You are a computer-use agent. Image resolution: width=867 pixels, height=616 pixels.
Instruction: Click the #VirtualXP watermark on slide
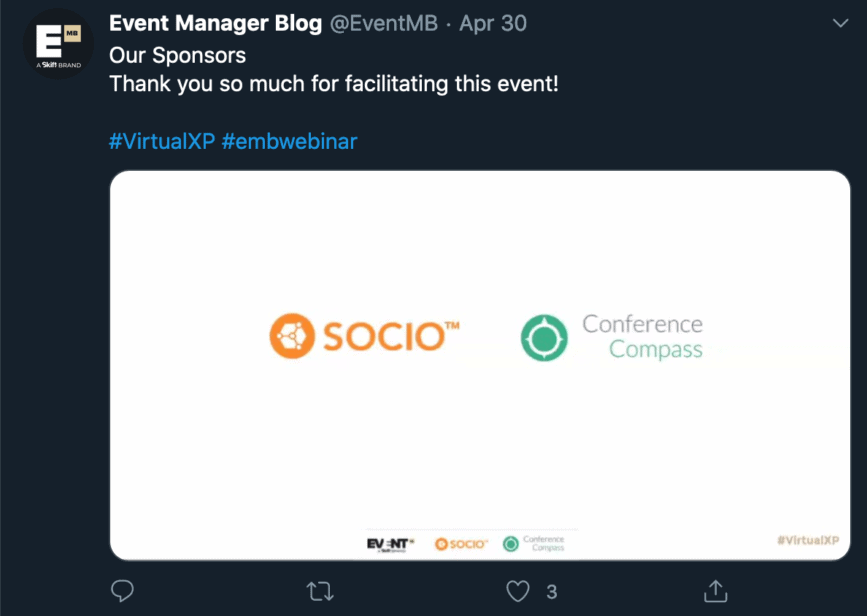pos(808,540)
